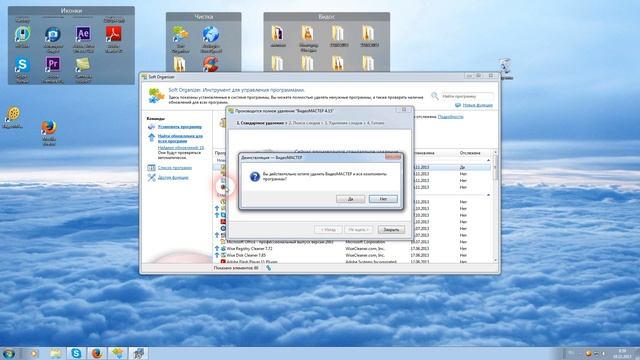Confirm uninstall with the Да button
This screenshot has height=360, width=640.
pos(350,199)
